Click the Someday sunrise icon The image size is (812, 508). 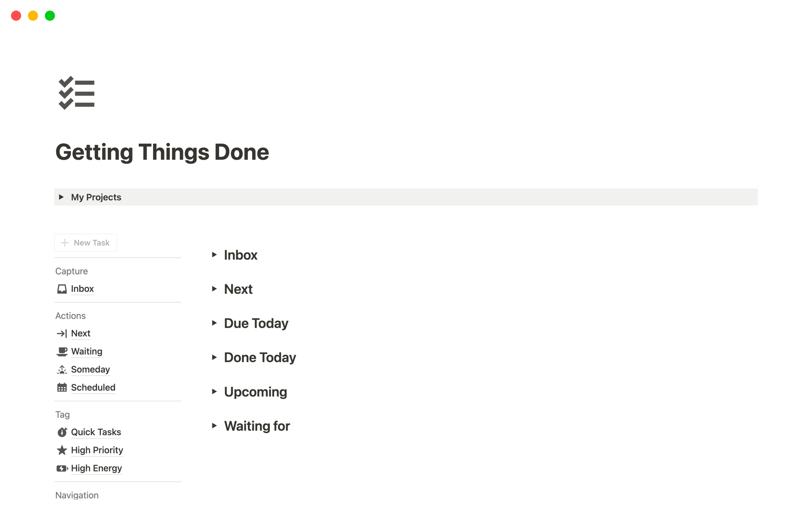[62, 370]
